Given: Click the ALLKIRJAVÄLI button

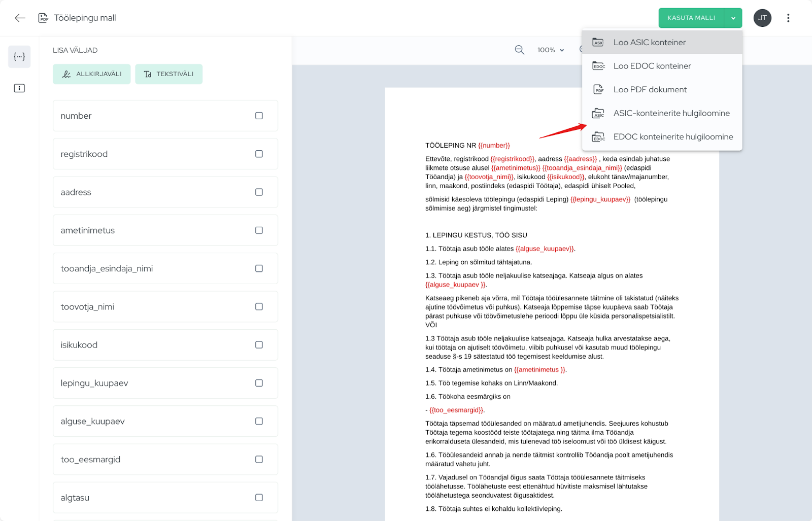Looking at the screenshot, I should pos(92,74).
